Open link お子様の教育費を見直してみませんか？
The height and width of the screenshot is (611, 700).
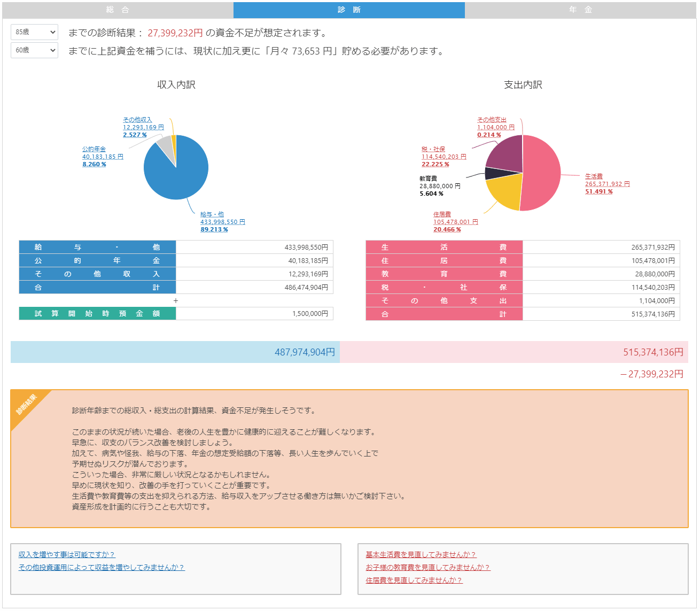tap(427, 567)
